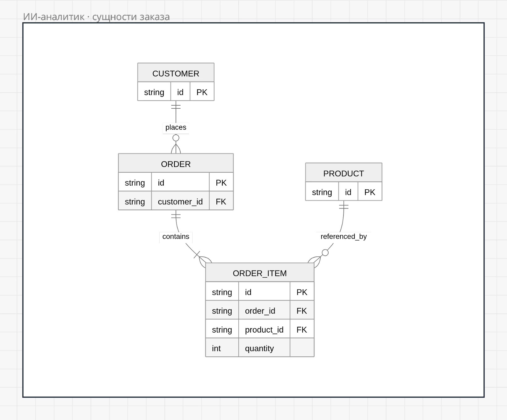Click the int type cell in ORDER_ITEM
The height and width of the screenshot is (420, 507).
point(222,348)
